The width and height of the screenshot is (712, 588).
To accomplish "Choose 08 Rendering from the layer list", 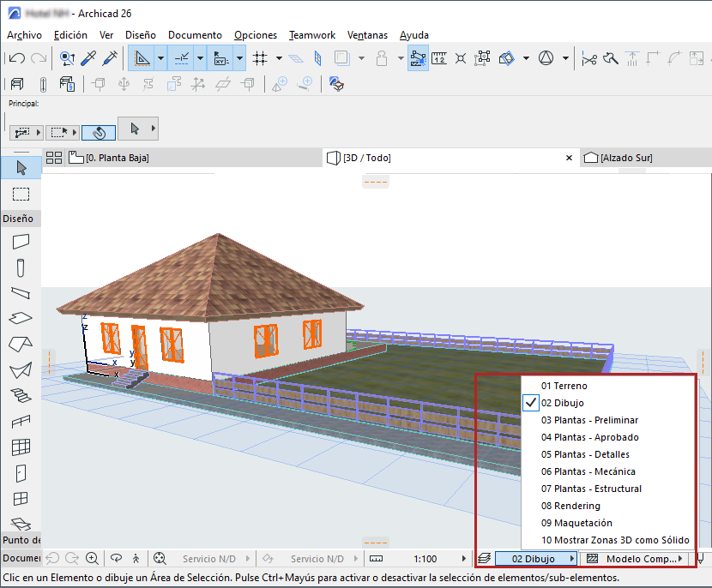I will tap(570, 506).
